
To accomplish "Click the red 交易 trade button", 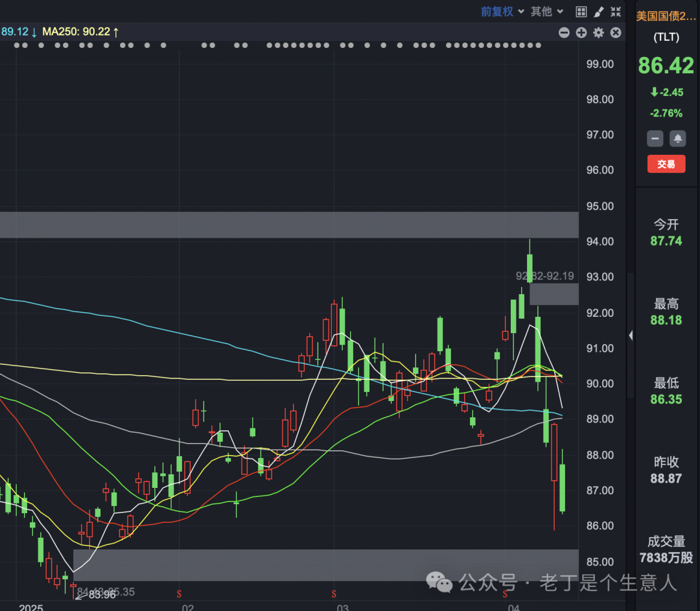I will click(x=666, y=164).
